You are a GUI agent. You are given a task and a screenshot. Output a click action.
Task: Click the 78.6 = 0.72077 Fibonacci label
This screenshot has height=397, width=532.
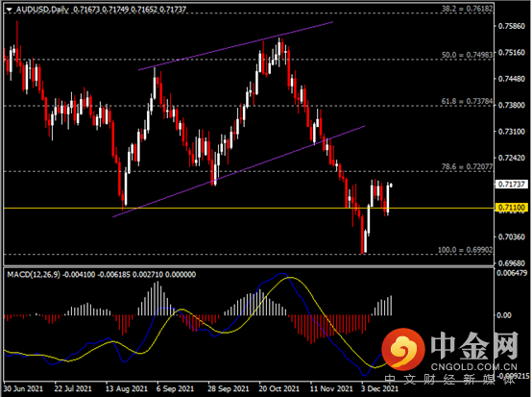pyautogui.click(x=467, y=166)
